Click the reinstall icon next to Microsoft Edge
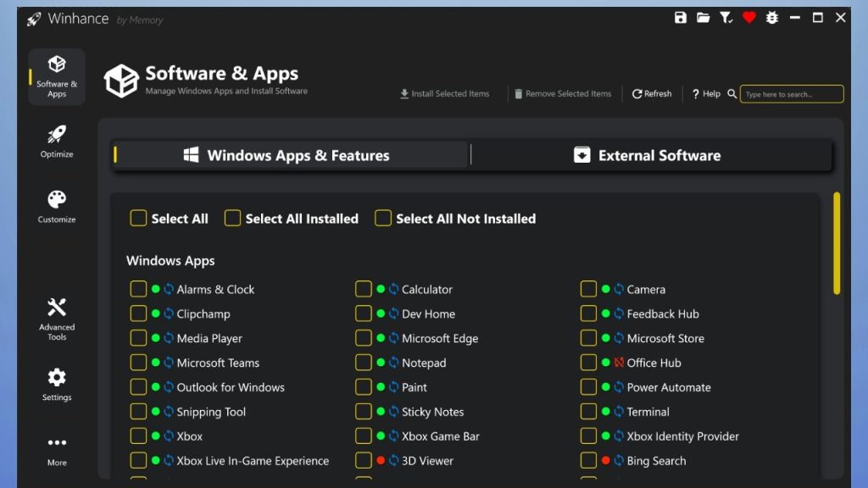This screenshot has width=868, height=488. pos(393,338)
